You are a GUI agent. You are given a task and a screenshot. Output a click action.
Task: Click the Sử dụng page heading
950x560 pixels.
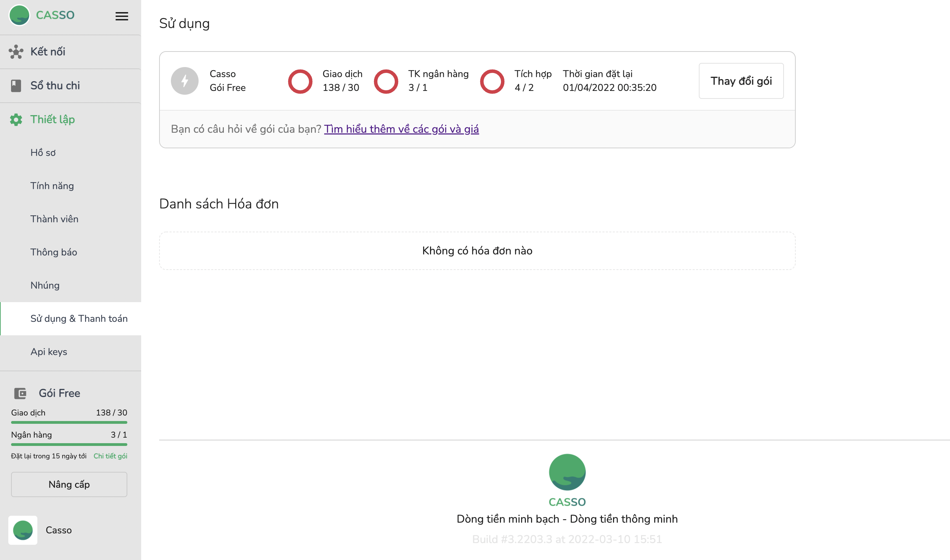tap(184, 24)
